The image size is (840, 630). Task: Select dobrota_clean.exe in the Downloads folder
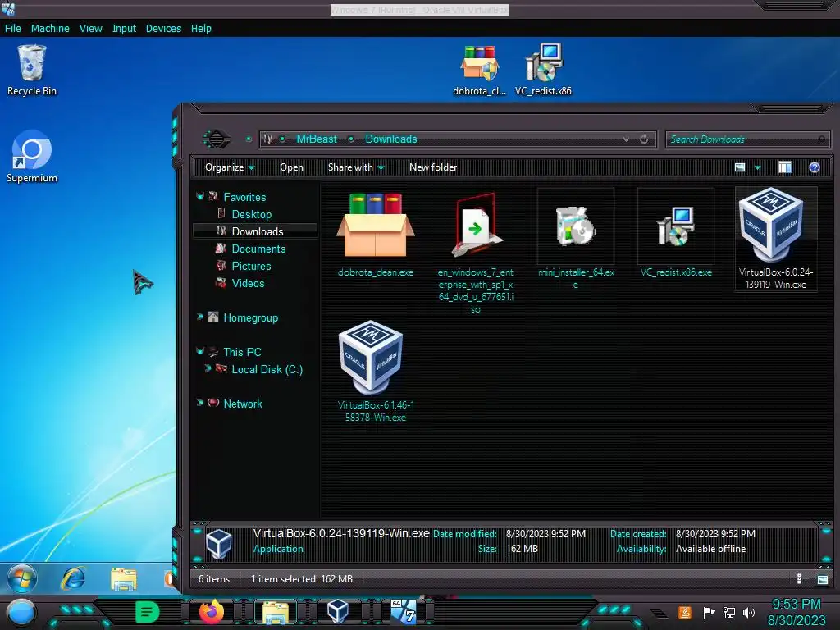coord(376,235)
